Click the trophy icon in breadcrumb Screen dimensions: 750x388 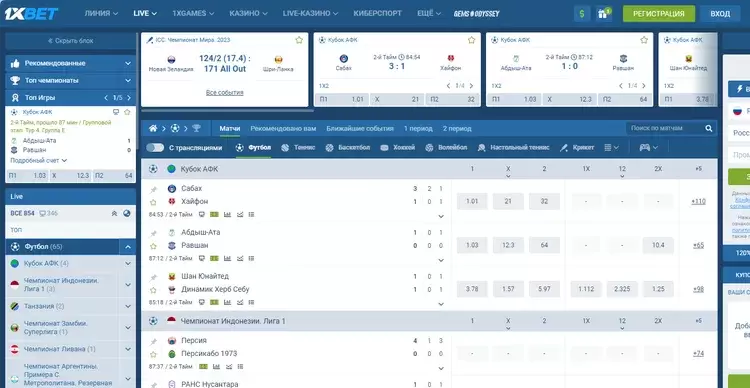click(196, 128)
